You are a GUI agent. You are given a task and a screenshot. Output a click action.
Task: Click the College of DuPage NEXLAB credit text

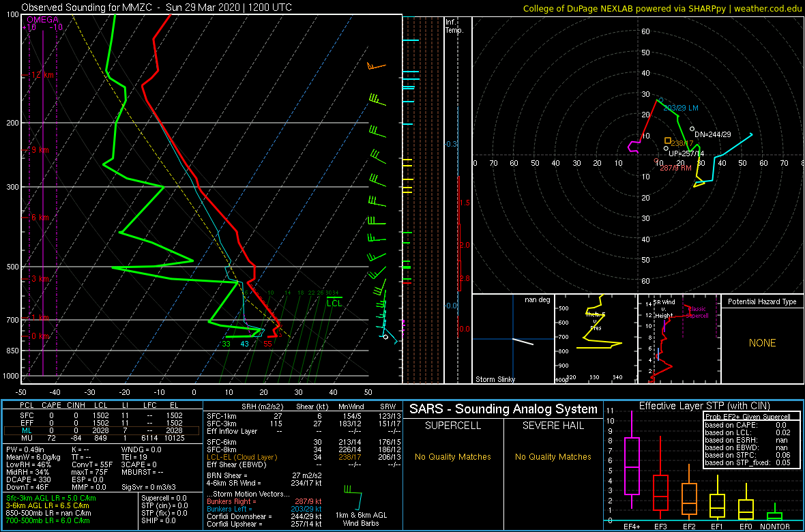click(662, 8)
